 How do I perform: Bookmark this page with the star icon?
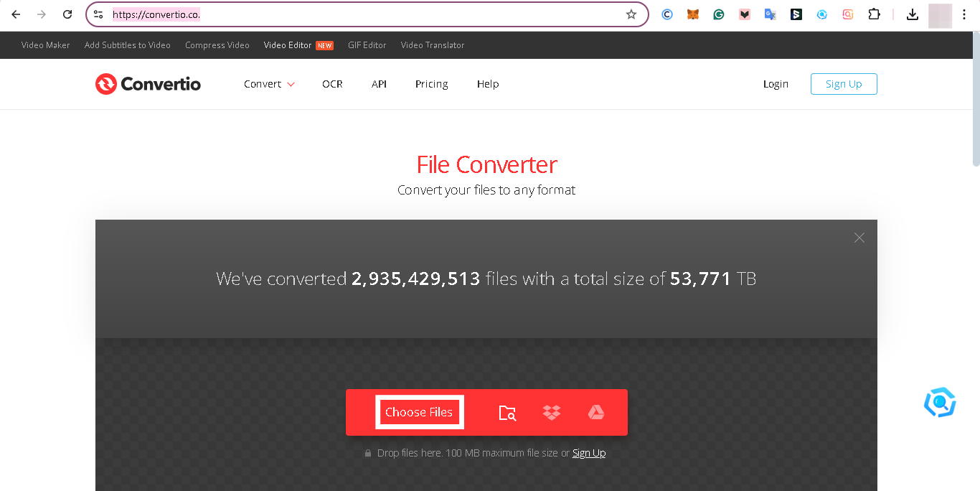631,14
